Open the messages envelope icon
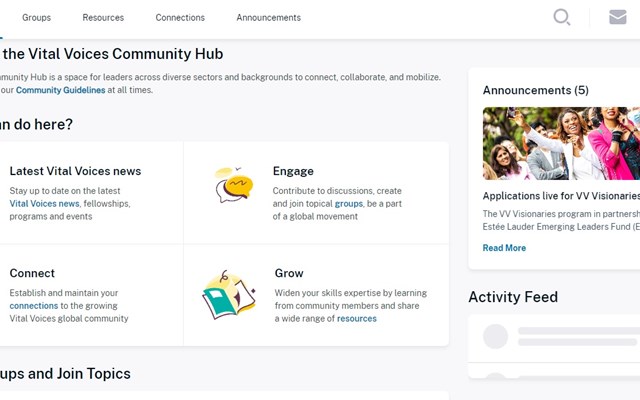The width and height of the screenshot is (640, 400). 618,17
